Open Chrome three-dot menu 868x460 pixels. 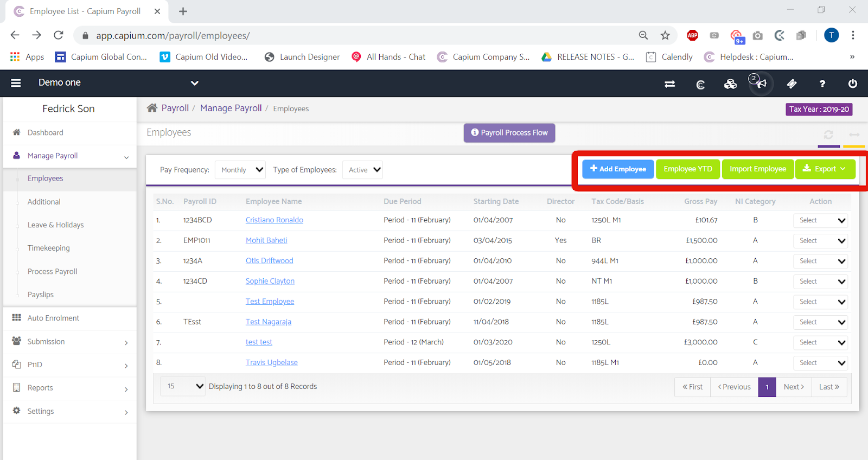coord(853,35)
